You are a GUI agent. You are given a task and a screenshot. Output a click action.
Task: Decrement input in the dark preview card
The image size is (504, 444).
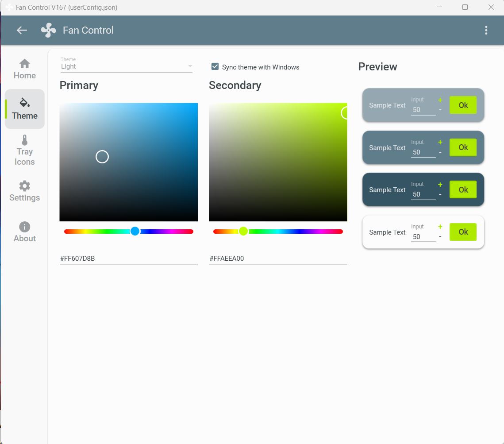[440, 194]
